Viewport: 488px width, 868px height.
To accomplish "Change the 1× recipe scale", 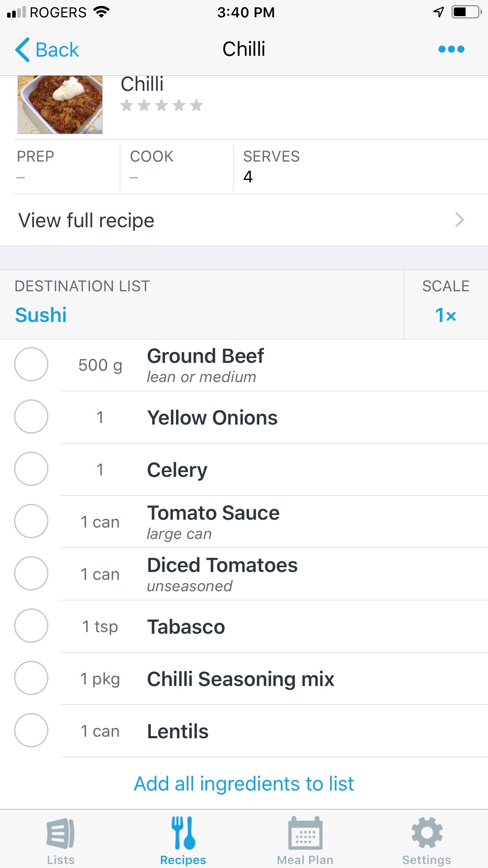I will click(446, 315).
